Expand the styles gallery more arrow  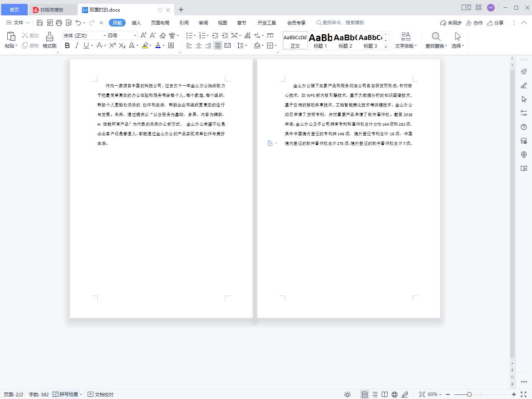386,47
